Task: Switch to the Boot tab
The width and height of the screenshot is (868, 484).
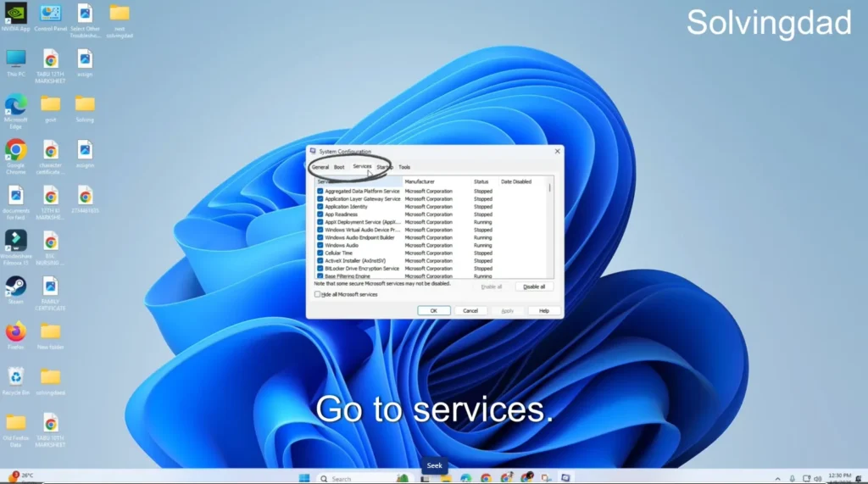Action: pos(339,167)
